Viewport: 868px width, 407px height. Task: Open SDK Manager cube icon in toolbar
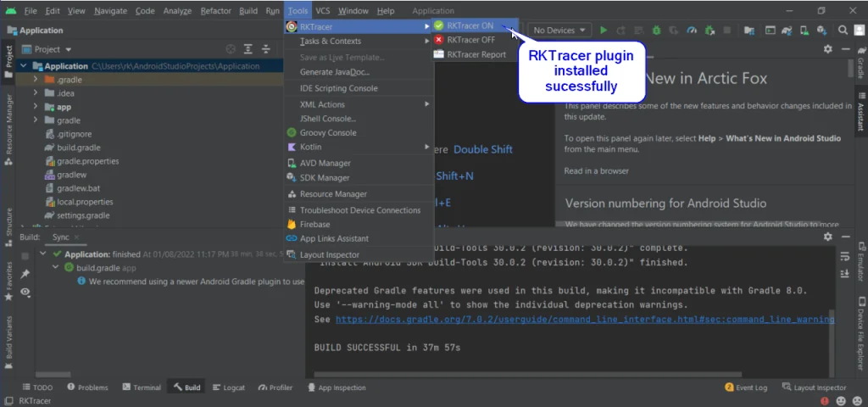tap(822, 31)
